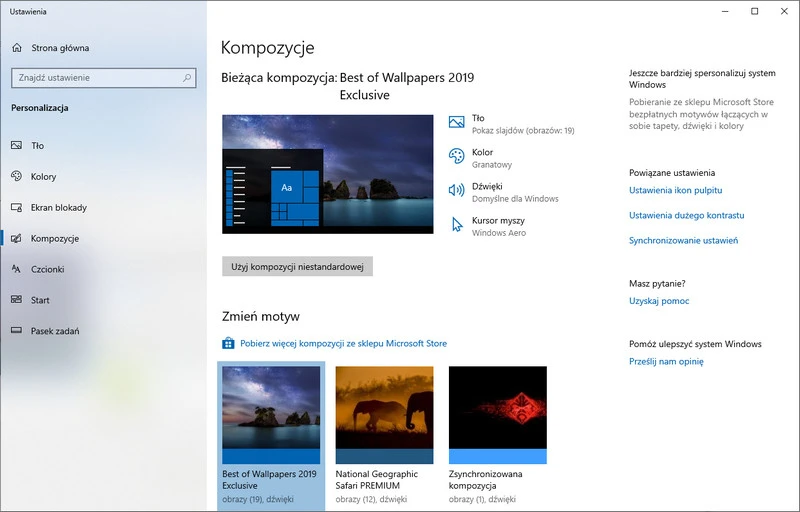
Task: Click the Kolory palette icon in sidebar
Action: click(16, 176)
